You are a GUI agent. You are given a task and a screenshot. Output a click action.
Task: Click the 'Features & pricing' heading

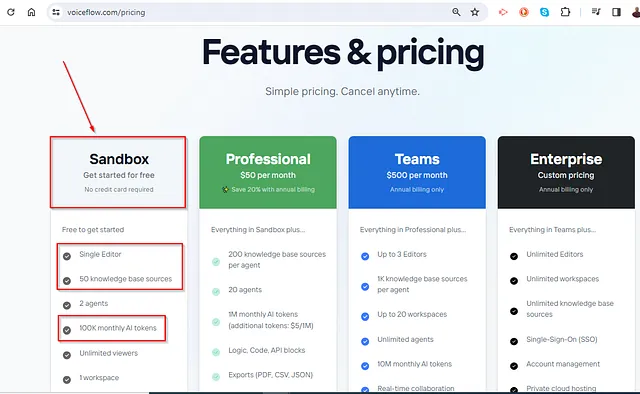(x=343, y=53)
